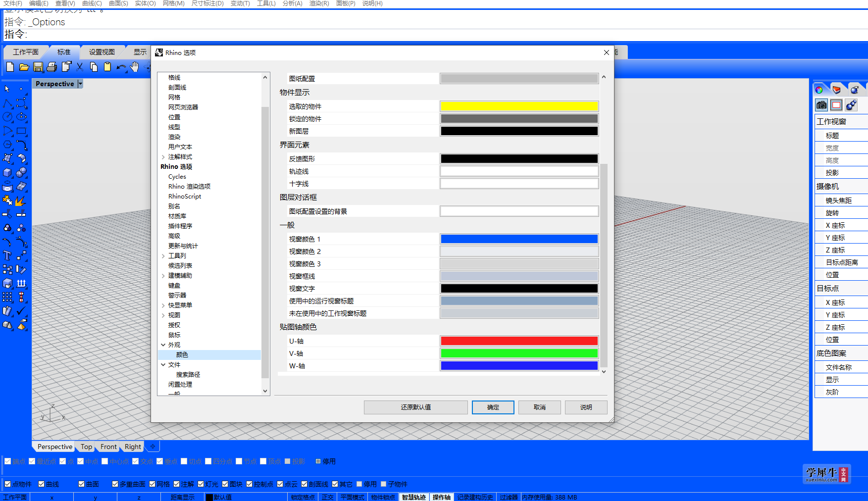This screenshot has width=868, height=501.
Task: Click the camera icon in right panel
Action: pyautogui.click(x=821, y=105)
